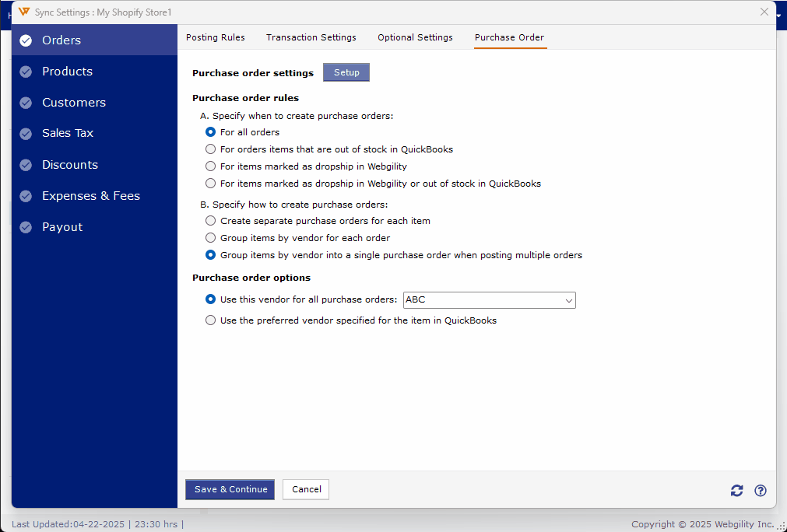Screen dimensions: 787x532
Task: Open the ABC vendor dropdown list
Action: [x=569, y=299]
